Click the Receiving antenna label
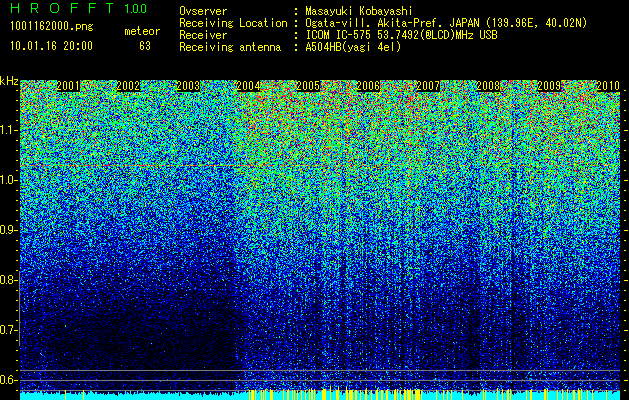 [230, 47]
